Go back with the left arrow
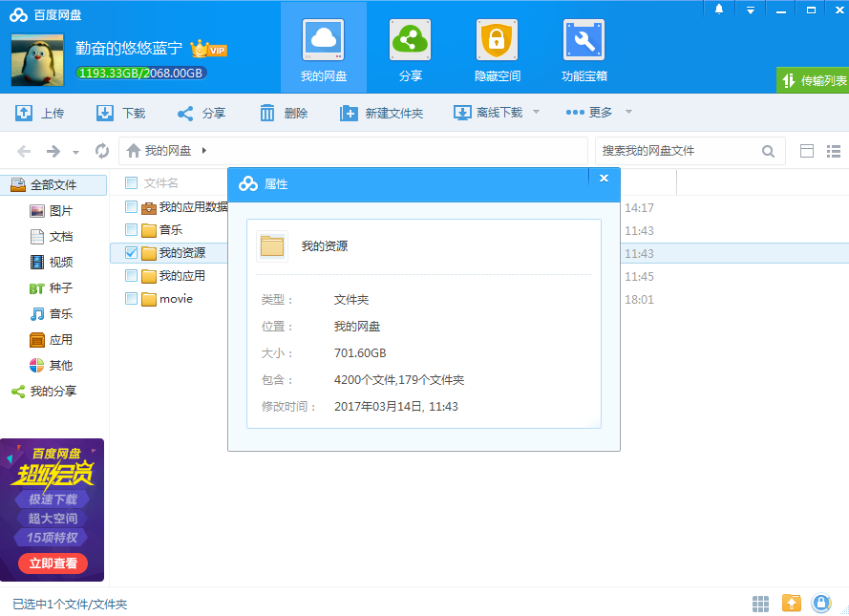 coord(24,151)
